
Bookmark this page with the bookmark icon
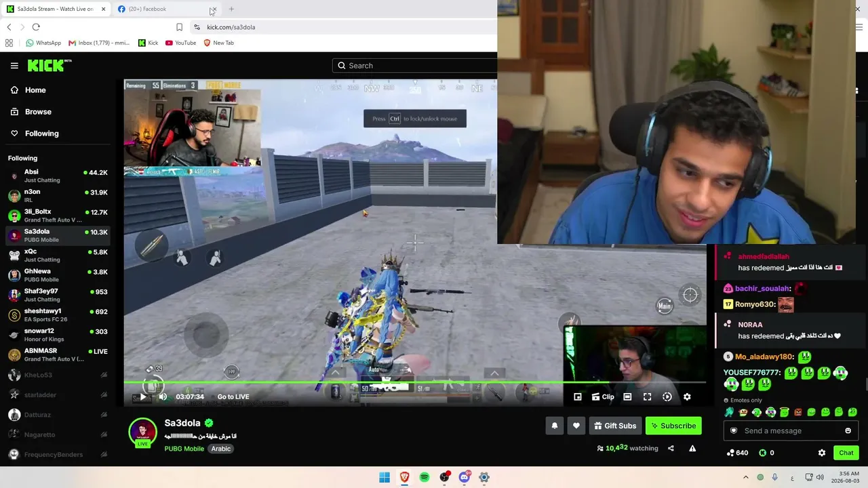(179, 27)
